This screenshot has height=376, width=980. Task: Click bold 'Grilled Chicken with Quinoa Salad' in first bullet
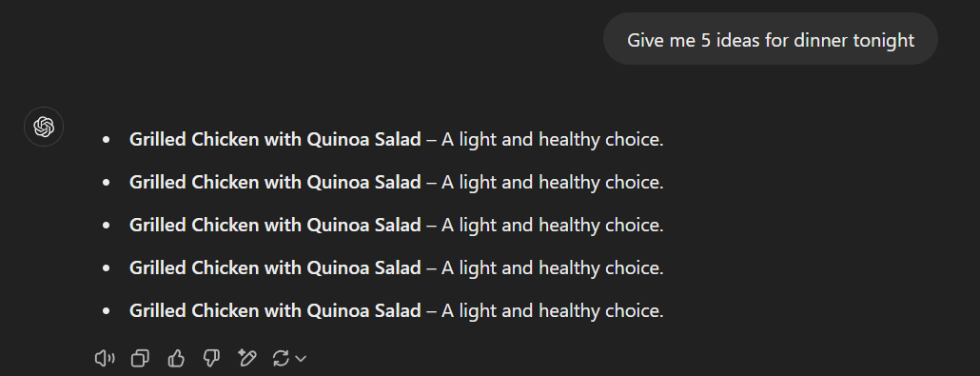coord(275,140)
